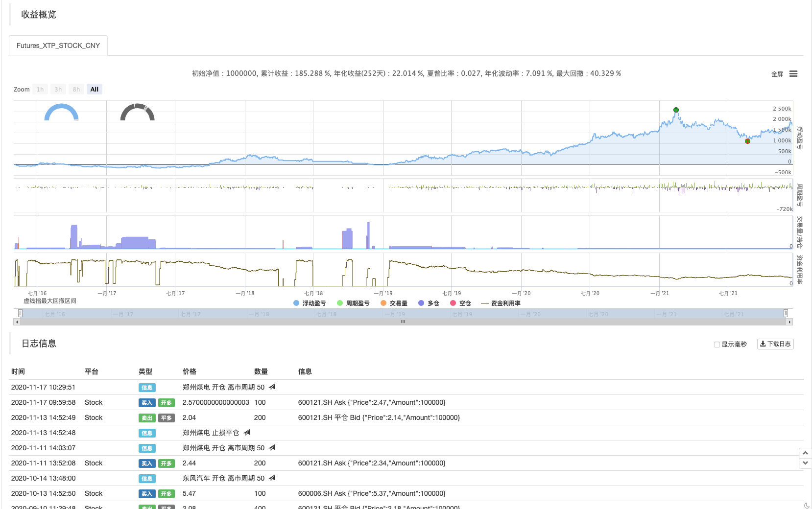Click paper plane icon beside 郑州煤电 止损平仓
This screenshot has width=812, height=509.
pyautogui.click(x=247, y=433)
